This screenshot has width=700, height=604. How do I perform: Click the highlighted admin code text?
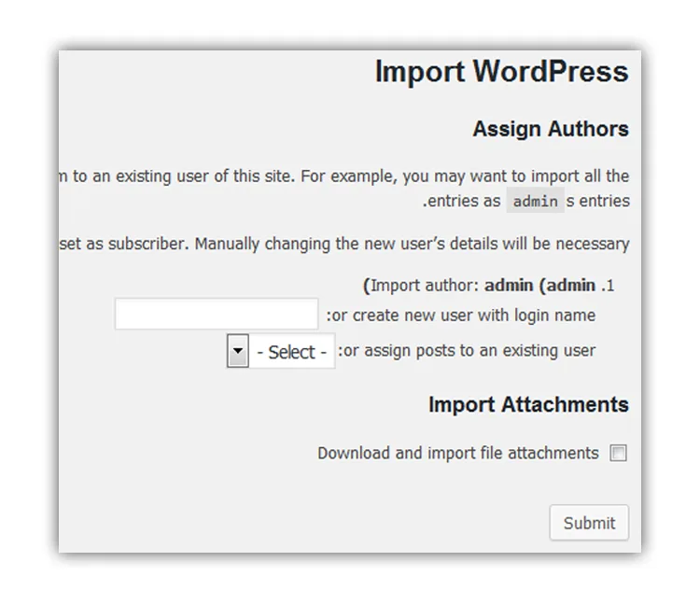tap(536, 201)
